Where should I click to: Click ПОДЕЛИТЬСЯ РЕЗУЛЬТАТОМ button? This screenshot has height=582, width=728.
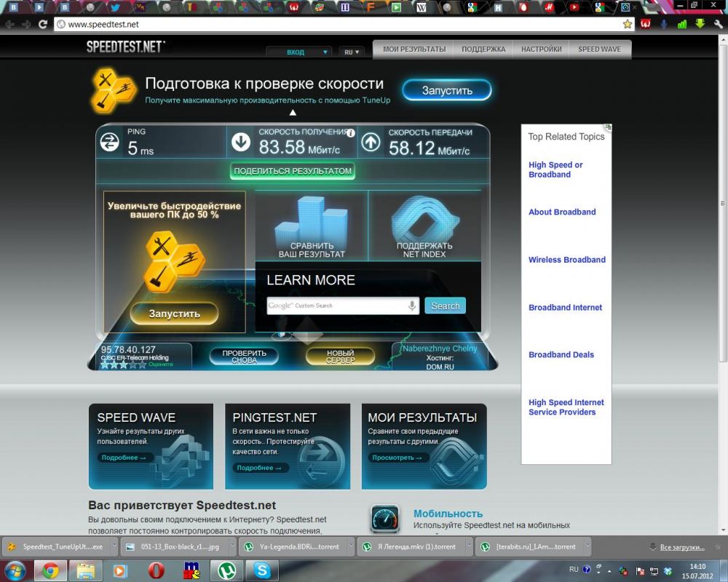tap(293, 171)
